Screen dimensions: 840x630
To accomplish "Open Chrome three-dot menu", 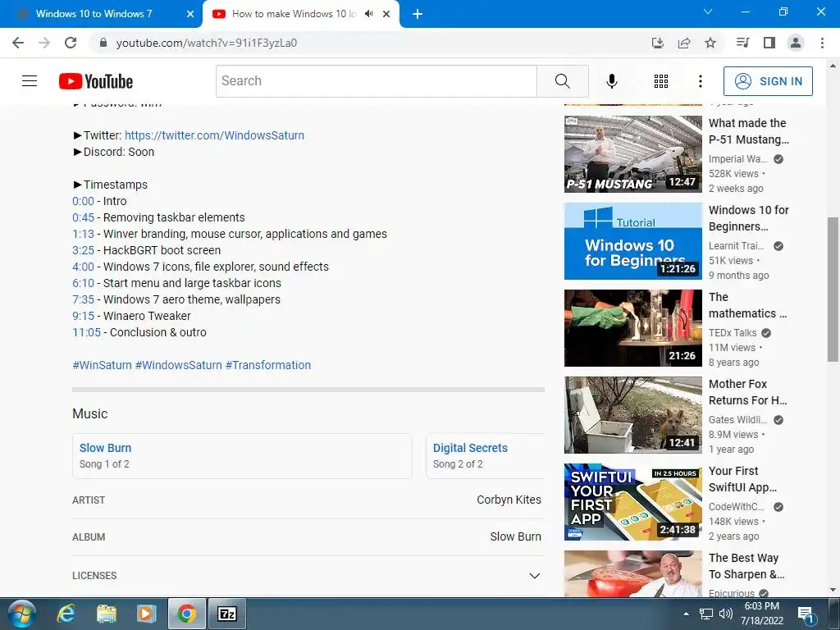I will tap(822, 43).
